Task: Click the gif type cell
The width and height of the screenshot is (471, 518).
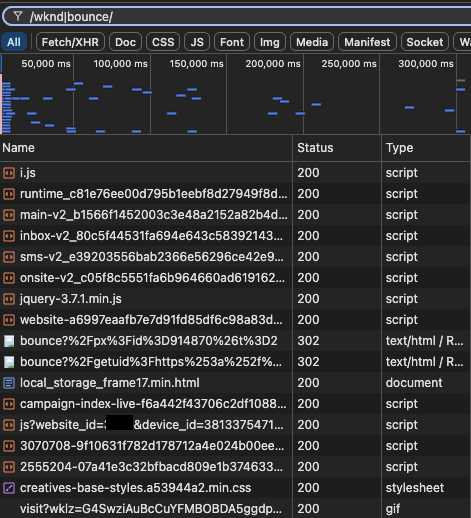Action: (393, 509)
